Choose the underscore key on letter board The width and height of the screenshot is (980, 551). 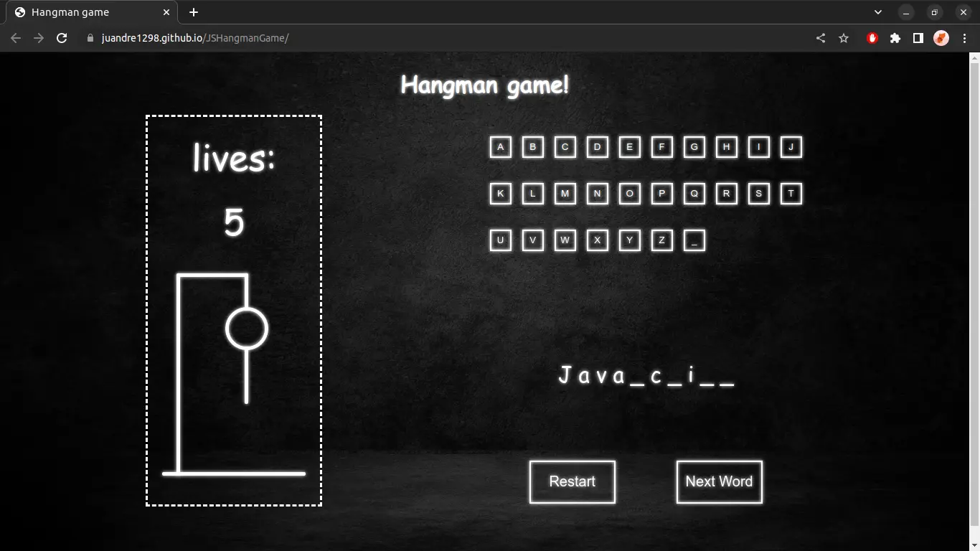694,240
